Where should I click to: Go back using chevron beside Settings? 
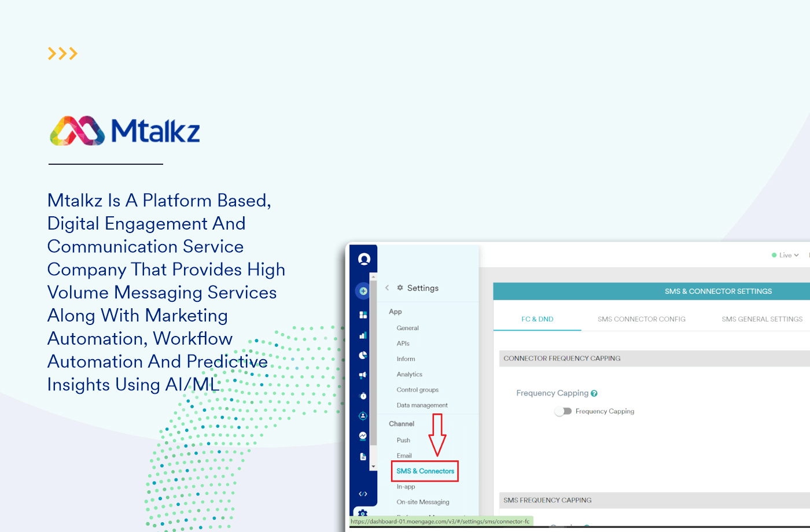(387, 287)
